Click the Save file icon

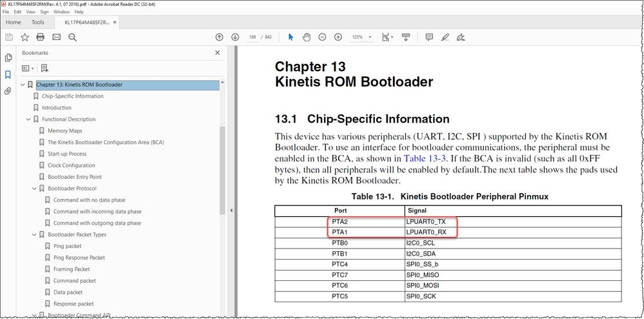click(x=8, y=37)
